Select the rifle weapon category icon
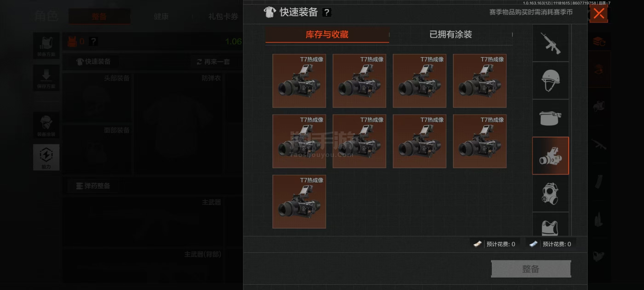 [550, 43]
